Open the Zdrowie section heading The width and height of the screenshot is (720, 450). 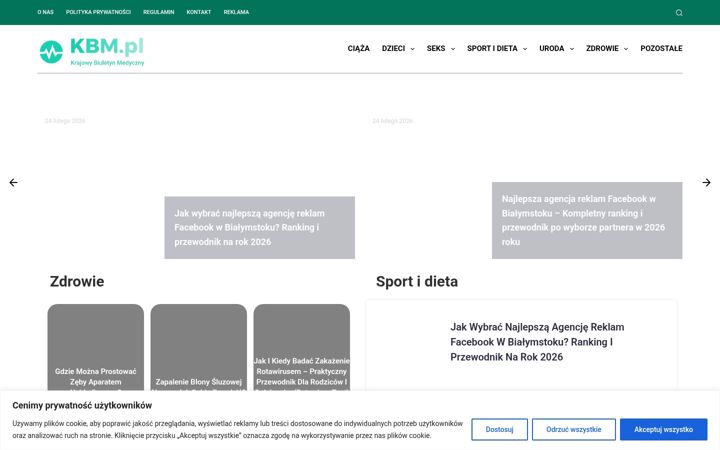(x=77, y=281)
